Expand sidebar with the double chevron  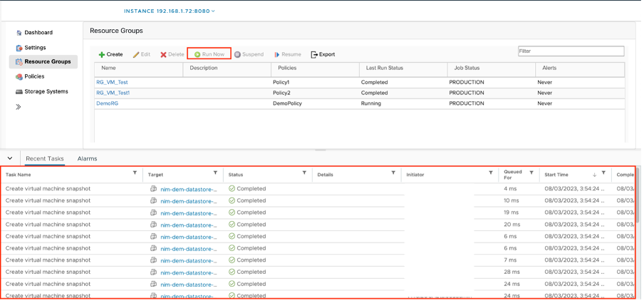coord(19,107)
